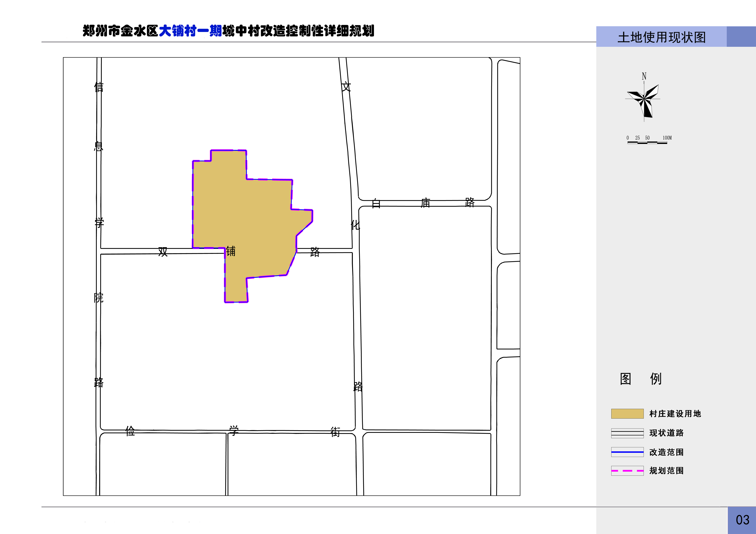This screenshot has width=756, height=534.
Task: Click the 信 road label at top left
Action: click(x=99, y=87)
